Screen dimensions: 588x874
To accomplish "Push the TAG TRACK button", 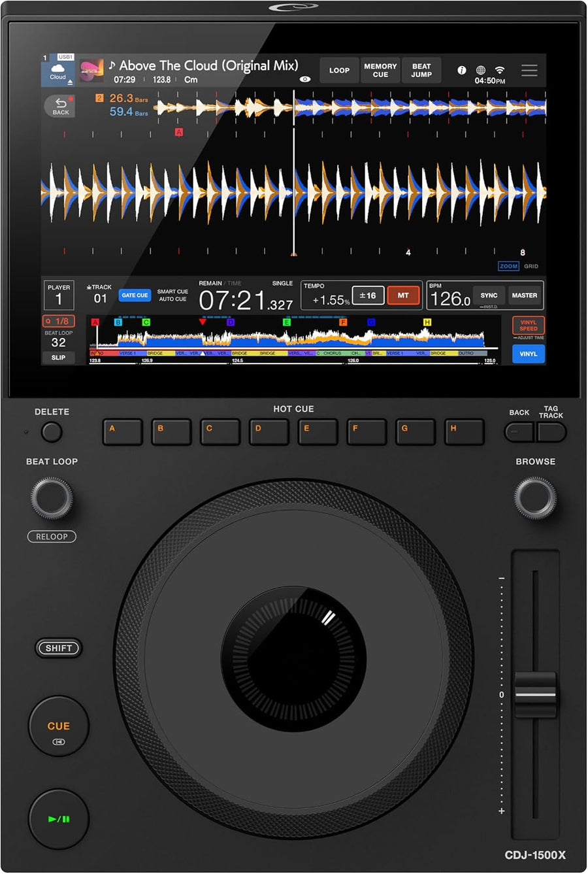I will [x=551, y=432].
